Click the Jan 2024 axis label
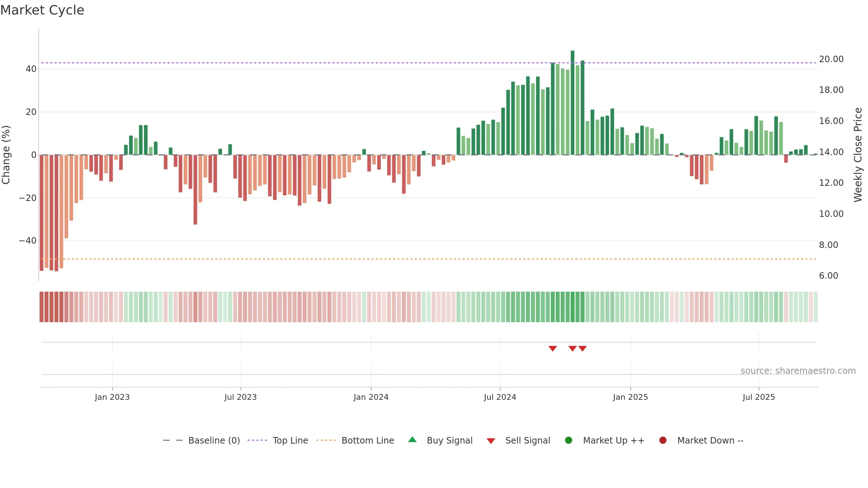868x488 pixels. coord(371,397)
